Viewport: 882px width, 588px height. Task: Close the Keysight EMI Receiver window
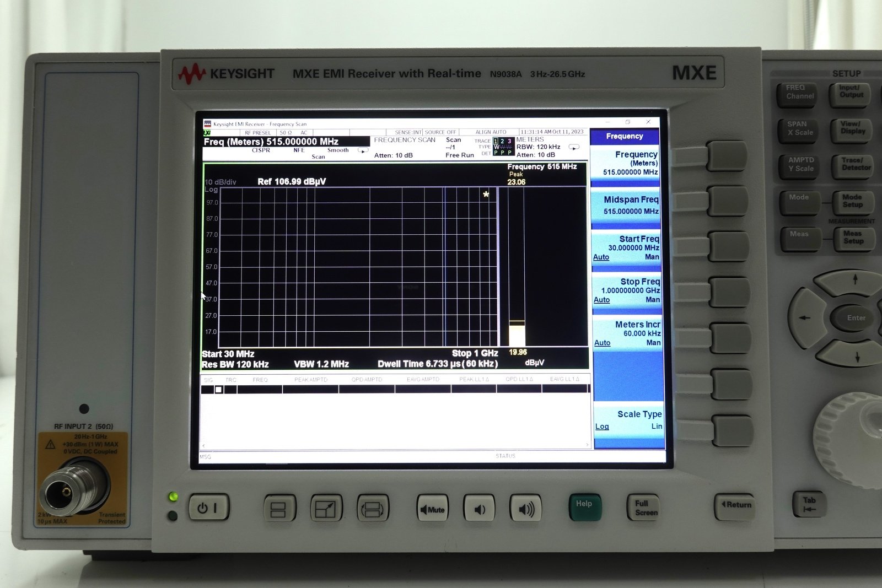pyautogui.click(x=648, y=122)
